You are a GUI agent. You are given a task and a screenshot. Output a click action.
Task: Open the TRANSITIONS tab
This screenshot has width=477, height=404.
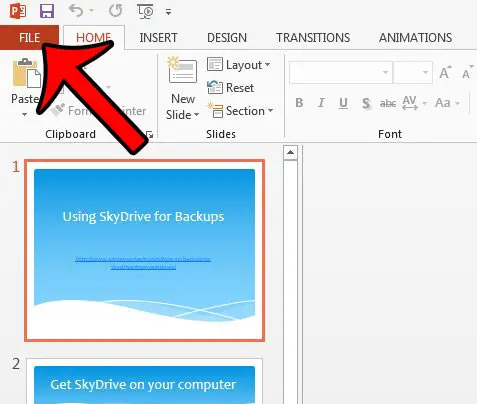313,38
